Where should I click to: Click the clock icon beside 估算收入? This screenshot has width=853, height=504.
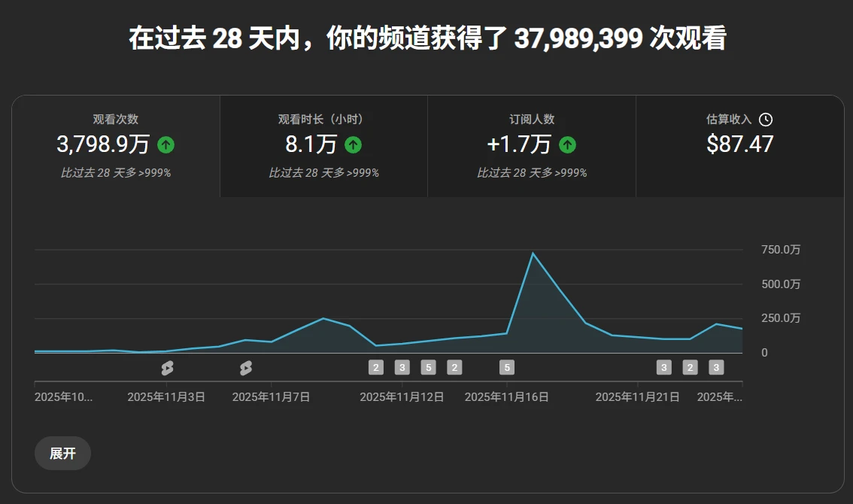tap(766, 119)
